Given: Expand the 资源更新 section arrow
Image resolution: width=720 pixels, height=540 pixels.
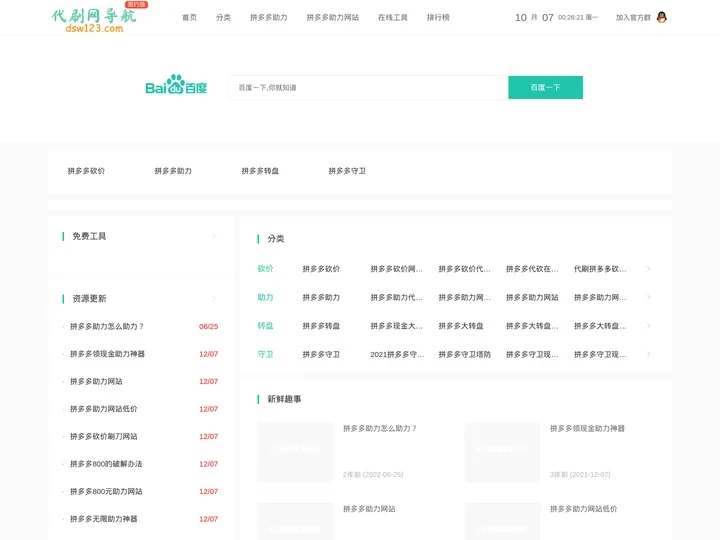Looking at the screenshot, I should click(x=214, y=298).
